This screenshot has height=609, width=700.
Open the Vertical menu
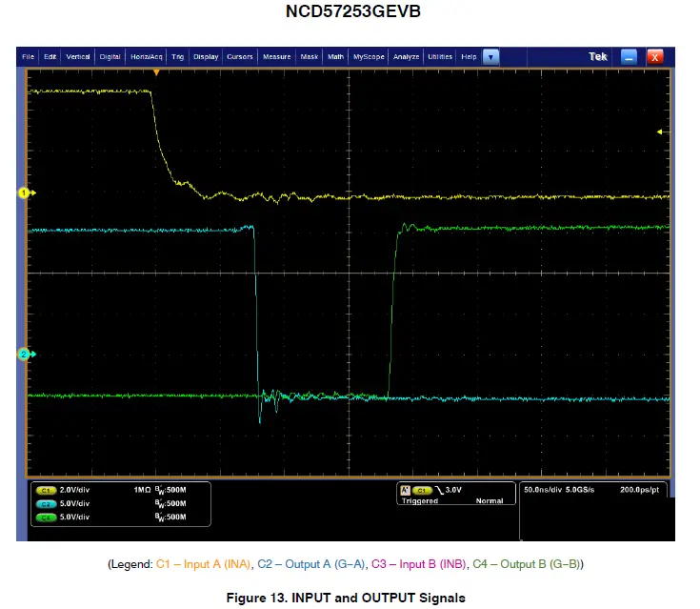coord(78,57)
